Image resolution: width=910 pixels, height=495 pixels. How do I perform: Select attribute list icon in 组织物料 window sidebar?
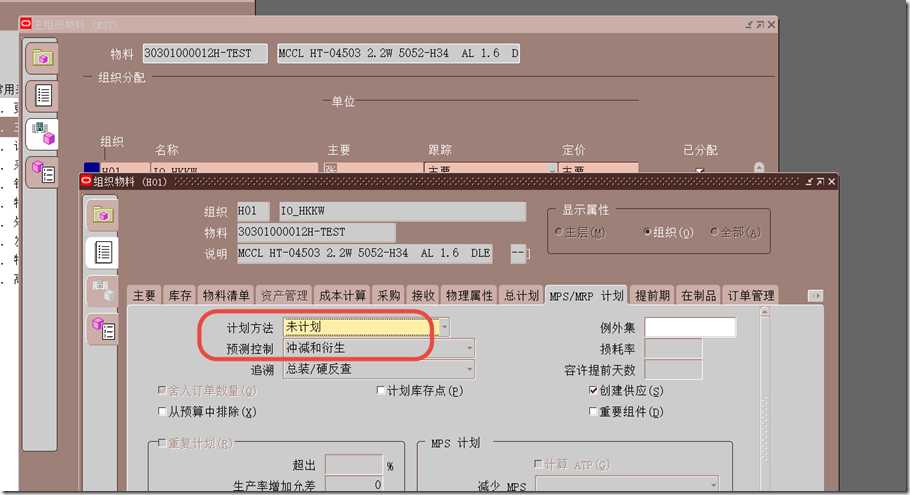(103, 252)
